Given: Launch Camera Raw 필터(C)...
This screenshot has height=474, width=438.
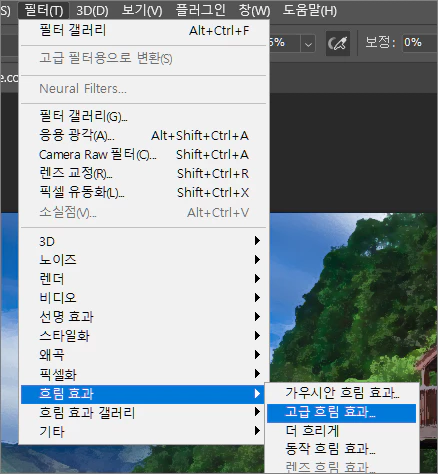Looking at the screenshot, I should [144, 154].
